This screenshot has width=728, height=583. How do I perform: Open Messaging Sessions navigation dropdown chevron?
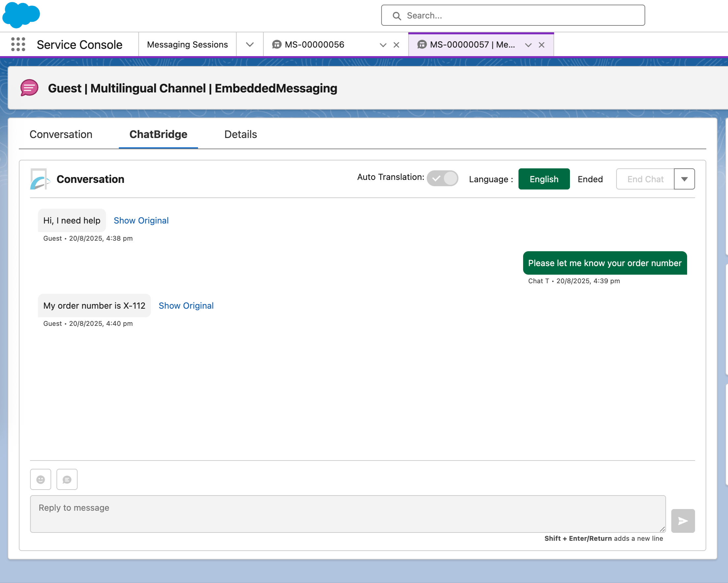(x=249, y=44)
